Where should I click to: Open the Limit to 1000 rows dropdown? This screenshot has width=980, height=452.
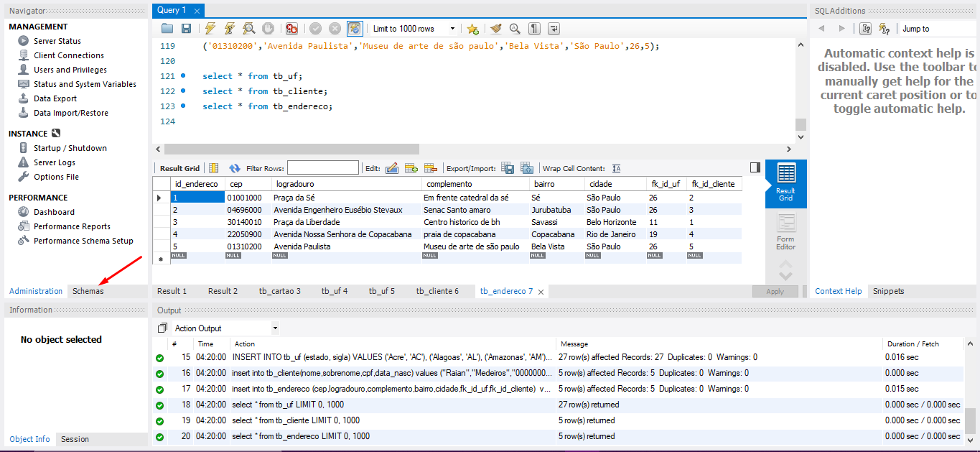pyautogui.click(x=414, y=29)
